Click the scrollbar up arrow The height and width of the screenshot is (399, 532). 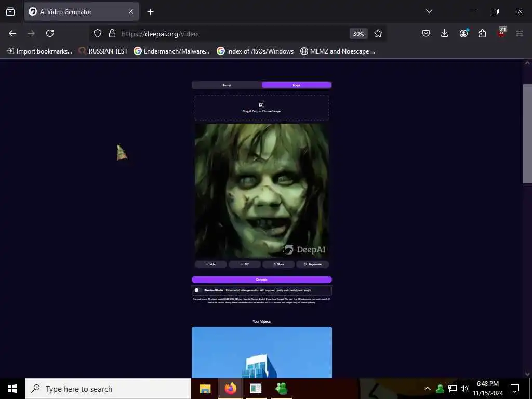tap(527, 63)
